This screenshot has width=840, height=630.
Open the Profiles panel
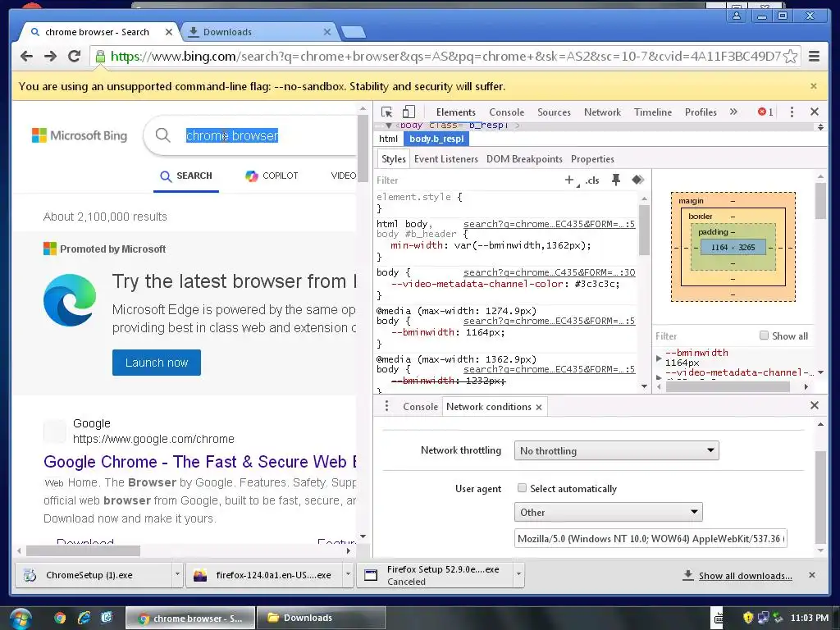[x=701, y=112]
